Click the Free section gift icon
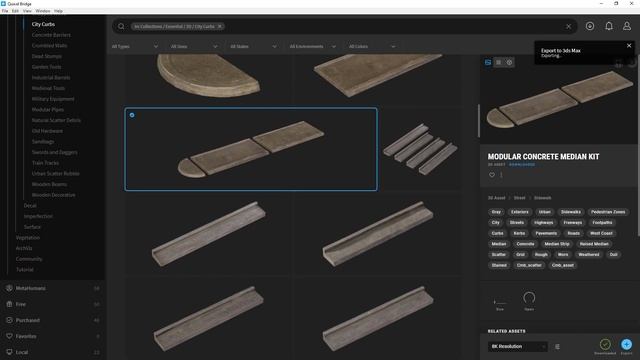Viewport: 640px width, 360px height. pyautogui.click(x=9, y=304)
